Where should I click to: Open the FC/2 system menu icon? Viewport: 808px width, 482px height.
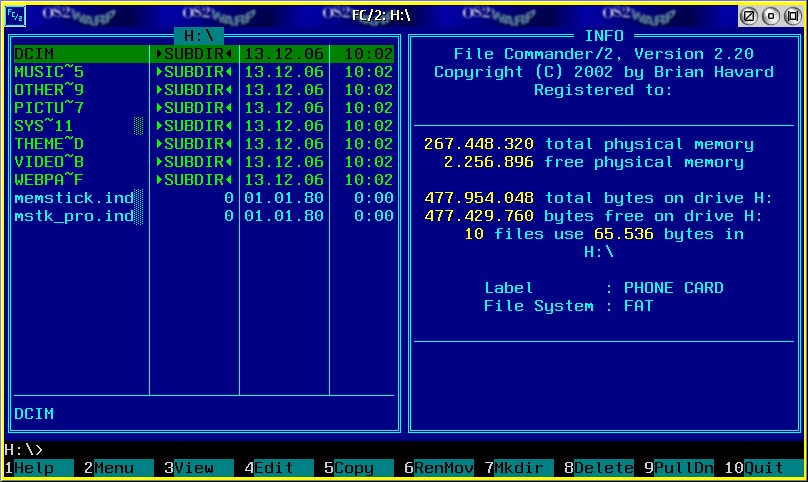click(14, 15)
